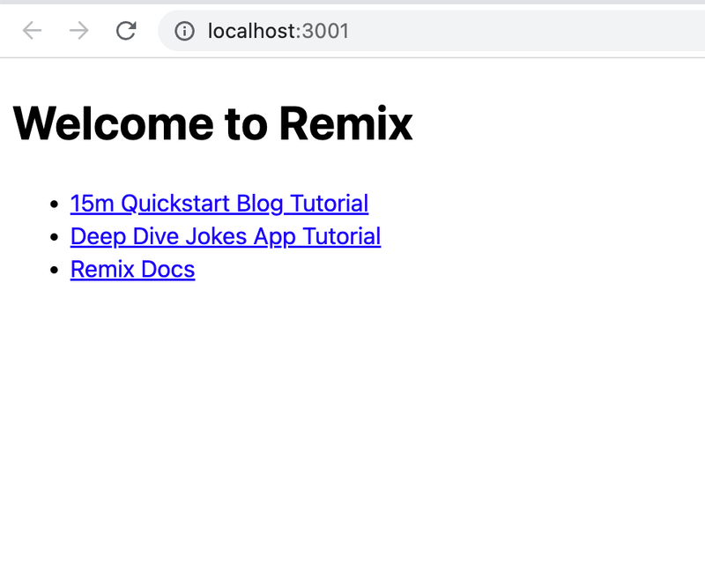Go back using the browser back arrow
This screenshot has height=588, width=705.
(x=32, y=31)
